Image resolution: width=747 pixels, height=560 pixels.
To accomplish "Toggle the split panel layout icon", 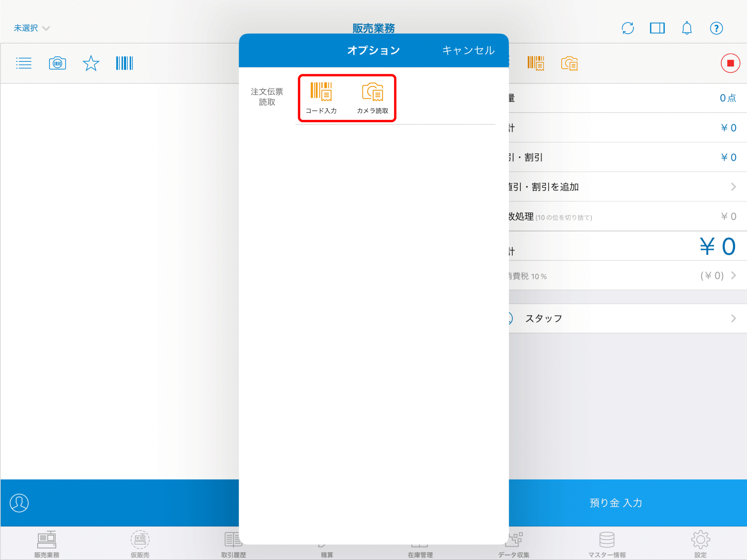I will point(657,28).
